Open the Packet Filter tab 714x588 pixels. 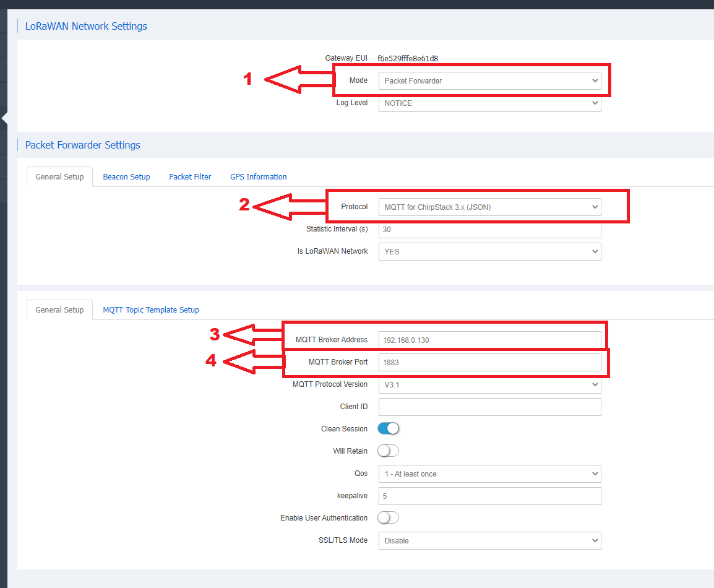point(190,177)
